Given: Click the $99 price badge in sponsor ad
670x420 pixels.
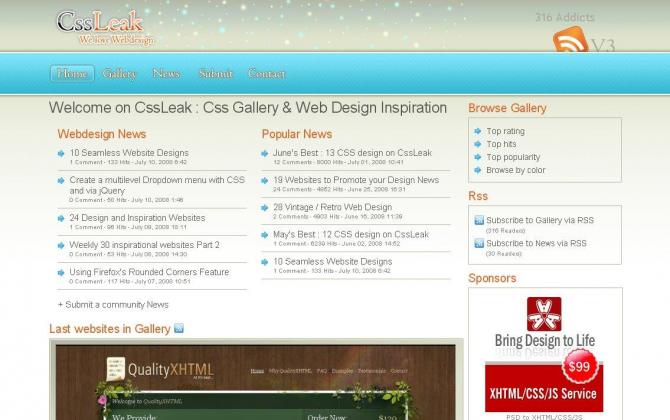Looking at the screenshot, I should [579, 367].
